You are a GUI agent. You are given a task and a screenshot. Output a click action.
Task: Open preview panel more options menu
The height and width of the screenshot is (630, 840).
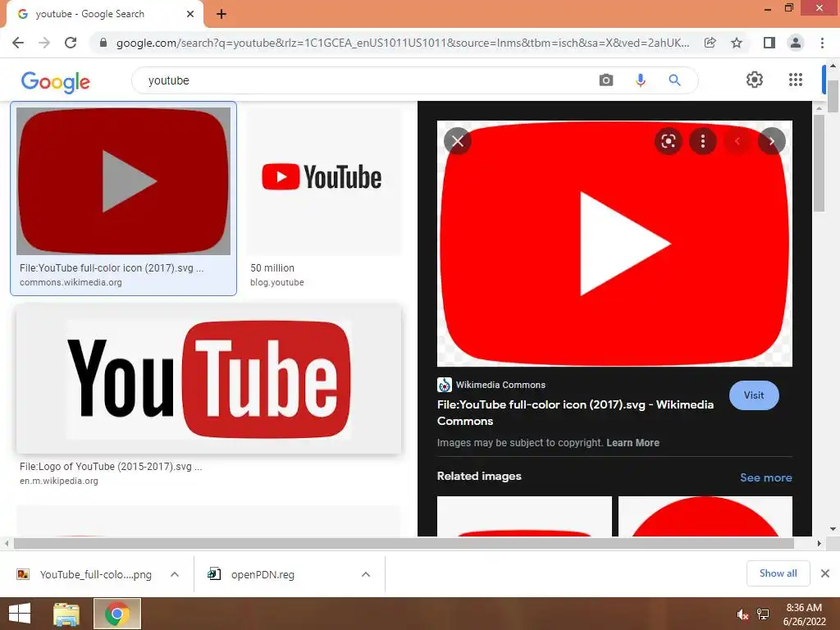(x=703, y=141)
